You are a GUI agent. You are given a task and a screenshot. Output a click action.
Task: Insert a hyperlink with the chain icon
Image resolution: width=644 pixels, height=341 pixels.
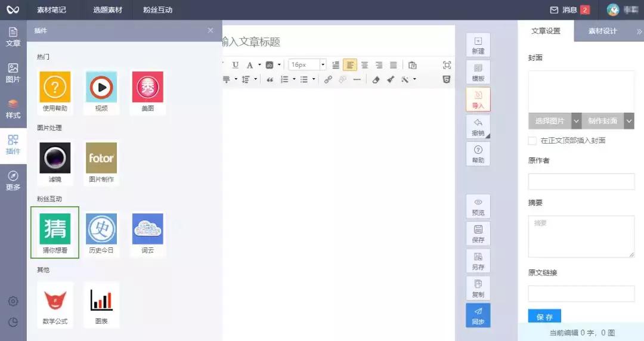pyautogui.click(x=328, y=79)
